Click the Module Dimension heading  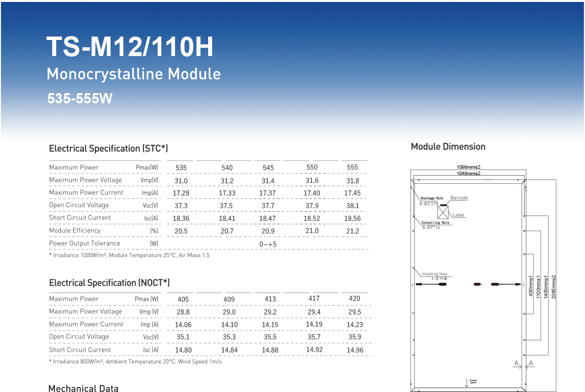(448, 146)
